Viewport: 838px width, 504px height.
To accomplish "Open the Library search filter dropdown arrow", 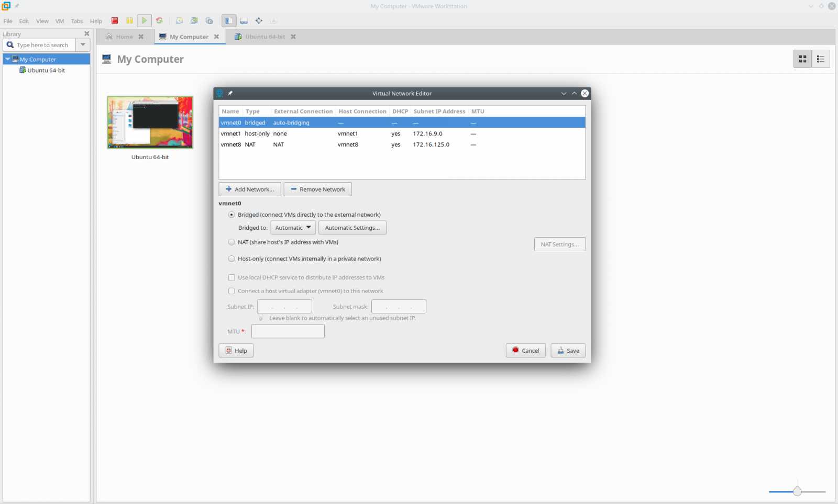I will [x=83, y=44].
